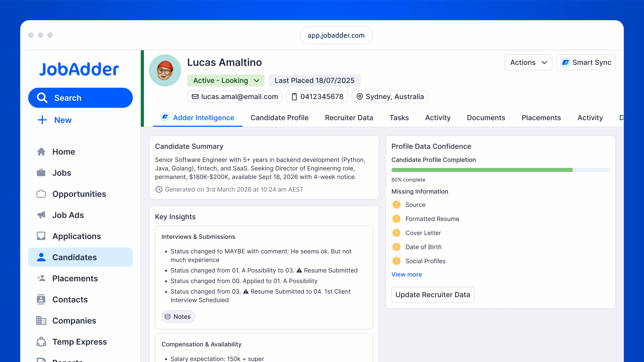This screenshot has width=644, height=362.
Task: Click the 0412345678 phone chip
Action: tap(317, 97)
